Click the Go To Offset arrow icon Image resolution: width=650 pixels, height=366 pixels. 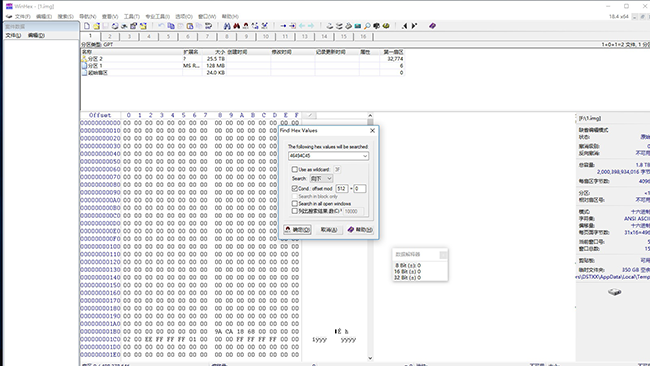pyautogui.click(x=283, y=26)
